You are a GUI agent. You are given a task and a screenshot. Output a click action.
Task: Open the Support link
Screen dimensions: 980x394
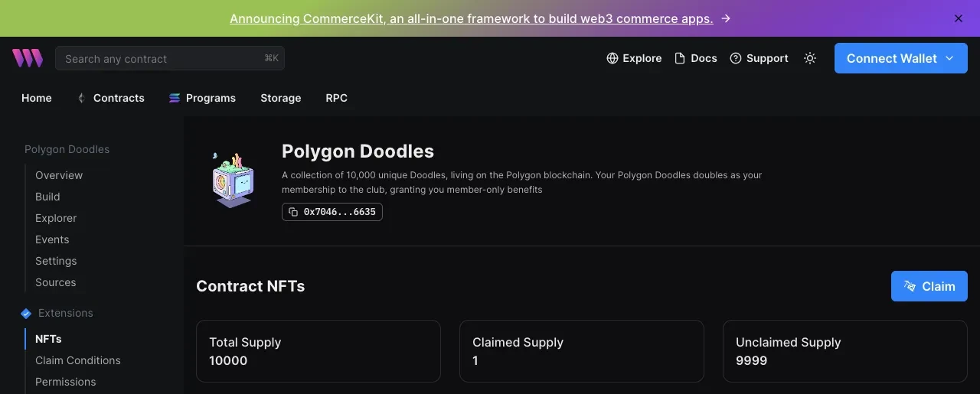point(759,58)
